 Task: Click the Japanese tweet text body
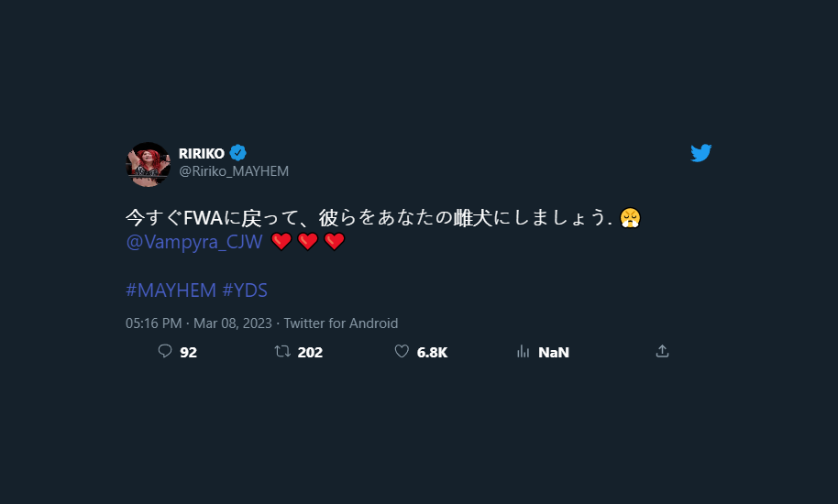tap(367, 218)
